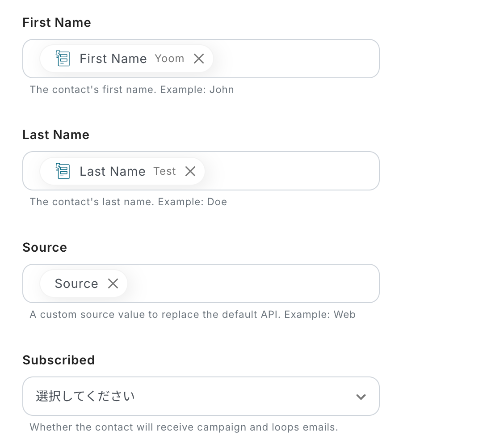Remove the First Name chip with X
This screenshot has height=448, width=504.
199,59
